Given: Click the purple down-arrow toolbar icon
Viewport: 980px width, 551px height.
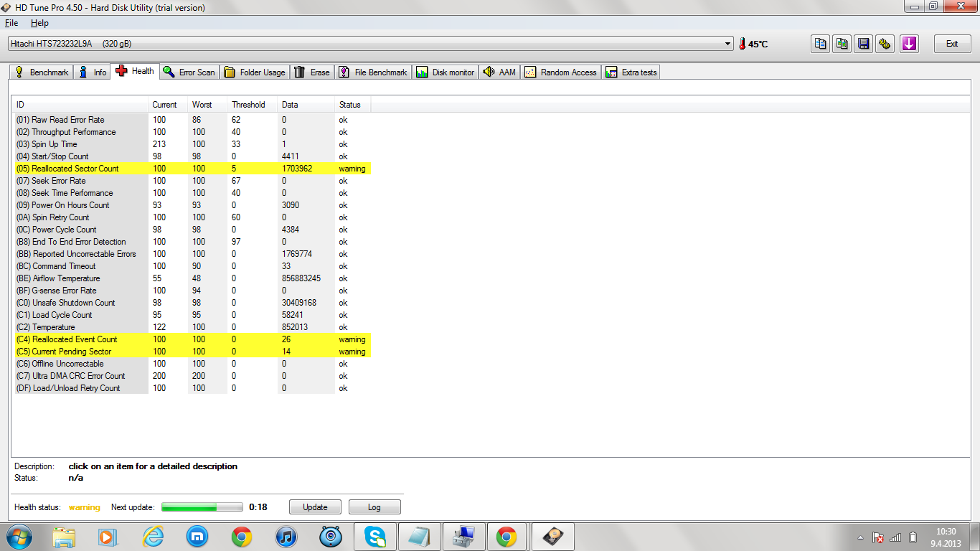Looking at the screenshot, I should pos(909,44).
